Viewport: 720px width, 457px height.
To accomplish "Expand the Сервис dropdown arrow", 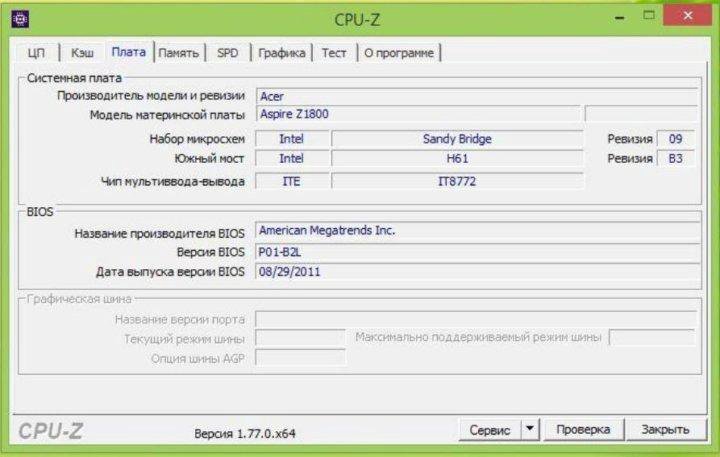I will (x=530, y=430).
